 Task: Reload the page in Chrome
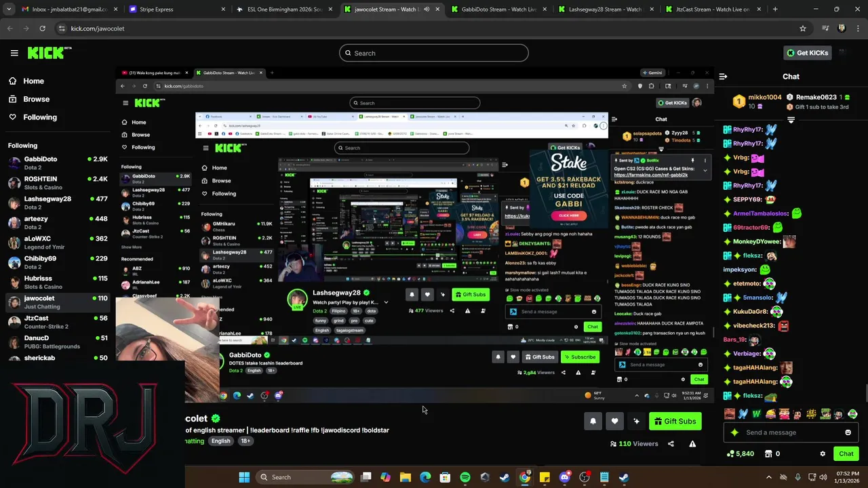point(42,28)
